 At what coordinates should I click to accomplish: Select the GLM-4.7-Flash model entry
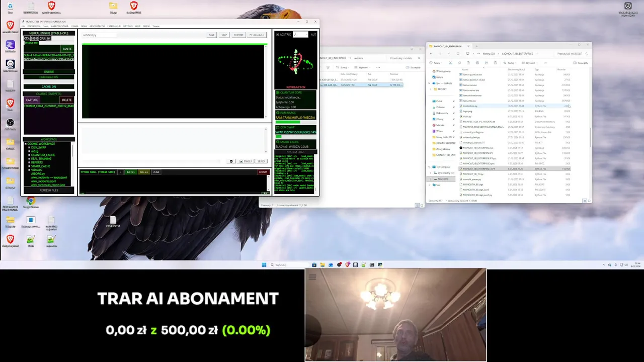[x=49, y=55]
